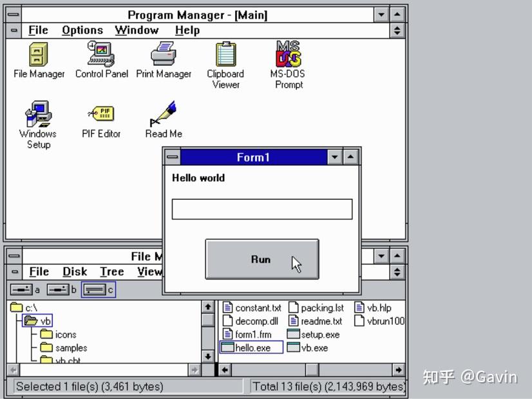Open the Options menu in Program Manager
The width and height of the screenshot is (532, 399).
pyautogui.click(x=82, y=30)
